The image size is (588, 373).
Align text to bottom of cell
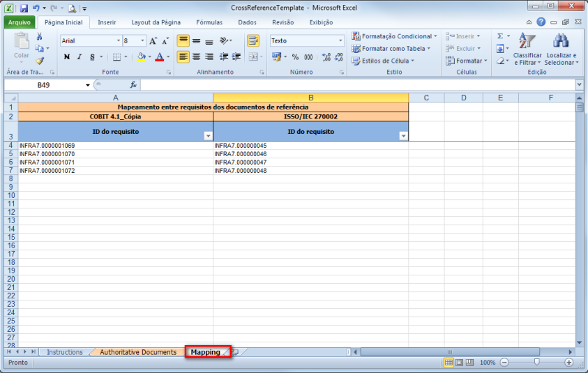(209, 41)
